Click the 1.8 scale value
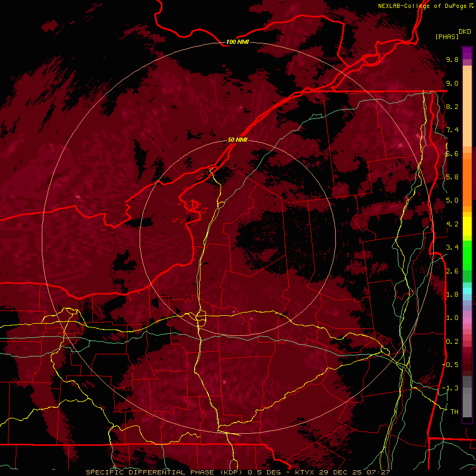The image size is (476, 476). (x=452, y=295)
